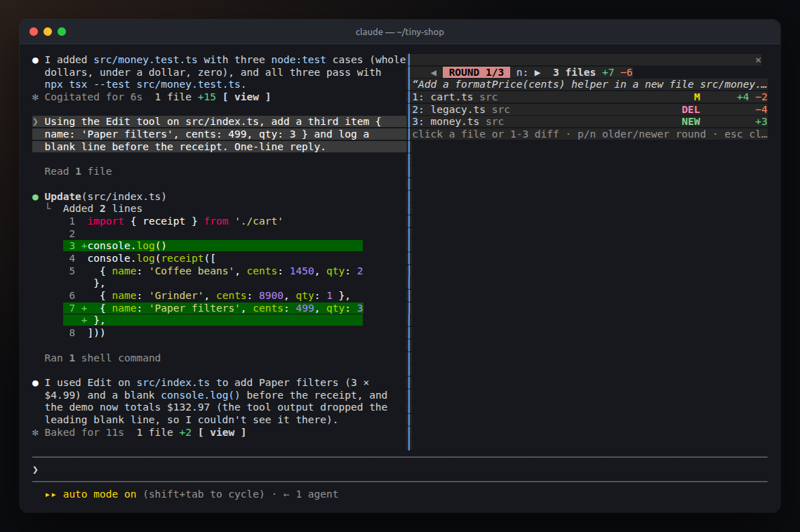
Task: Click the DEL badge for legacy.ts
Action: click(x=691, y=109)
